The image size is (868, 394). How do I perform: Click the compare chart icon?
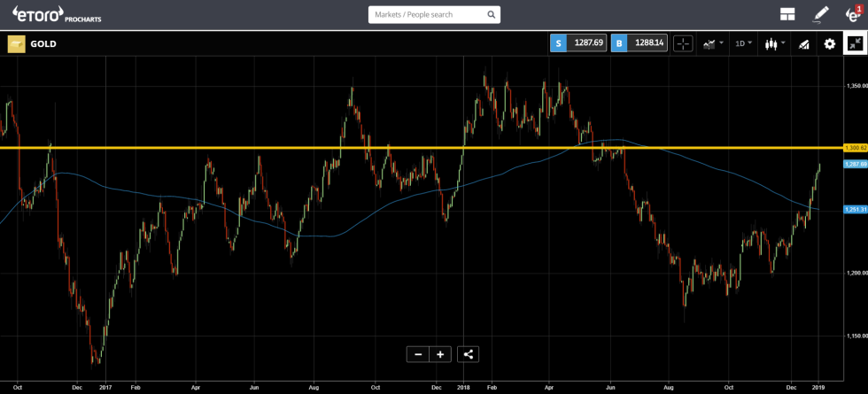[x=804, y=43]
